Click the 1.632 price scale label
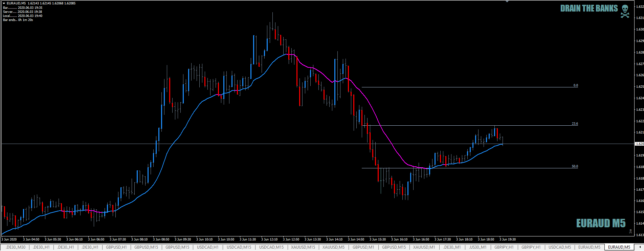Viewport: 644px width, 251px height. [x=640, y=7]
